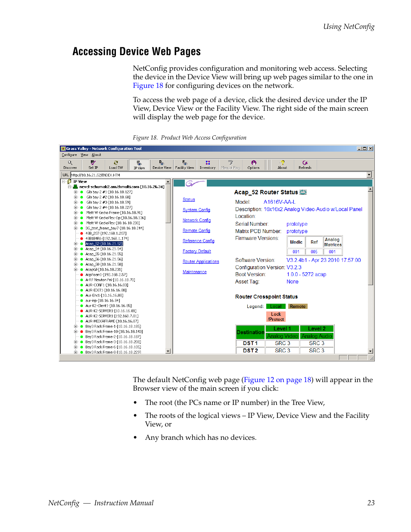
Task: Expand the Acap_52 tree node
Action: (75, 244)
